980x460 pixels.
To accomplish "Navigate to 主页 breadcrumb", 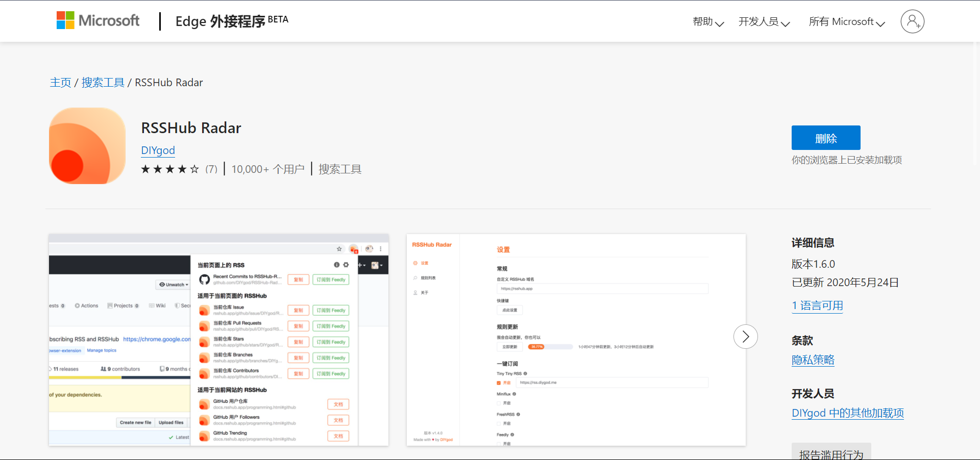I will (60, 83).
